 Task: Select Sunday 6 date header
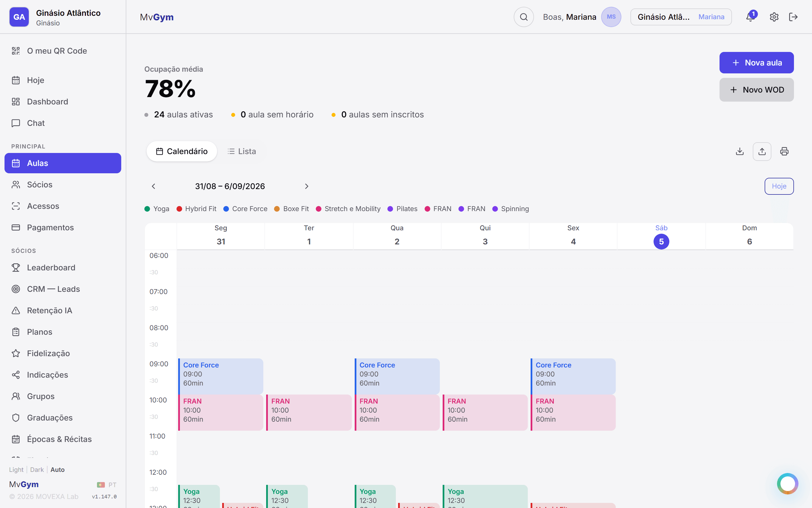point(749,237)
